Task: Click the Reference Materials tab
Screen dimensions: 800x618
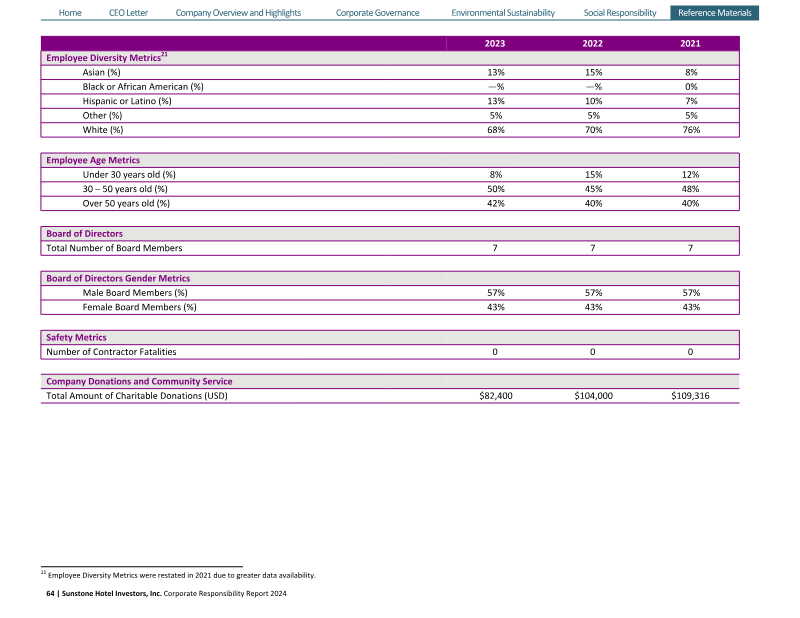Action: pyautogui.click(x=714, y=13)
